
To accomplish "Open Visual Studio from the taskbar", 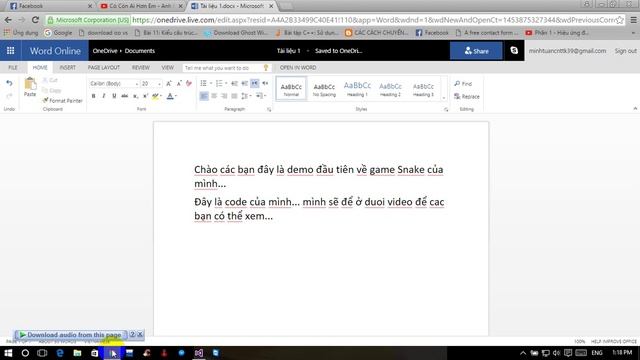I will [199, 353].
